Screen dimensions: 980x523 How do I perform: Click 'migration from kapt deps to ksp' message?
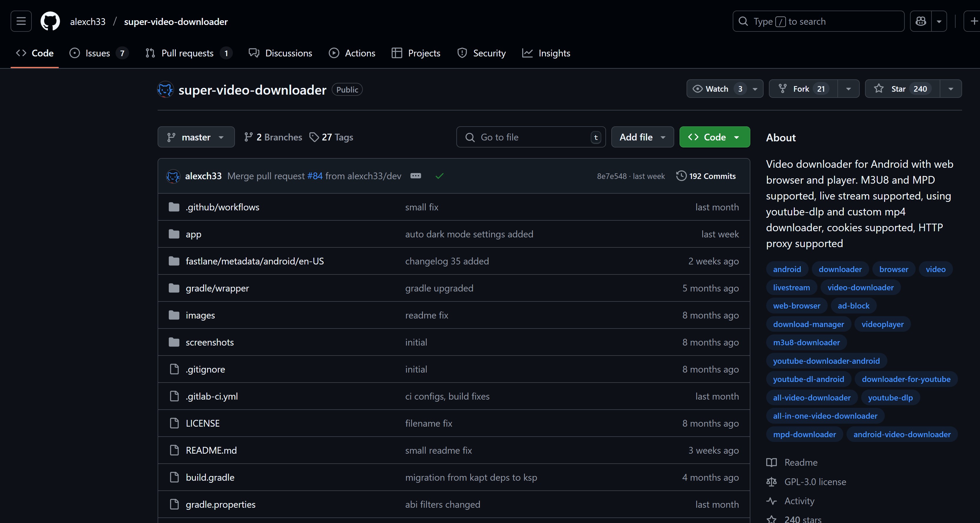point(471,477)
